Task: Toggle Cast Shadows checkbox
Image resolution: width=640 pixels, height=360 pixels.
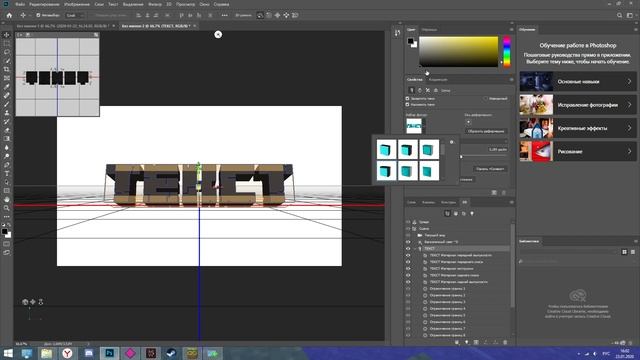Action: click(x=407, y=104)
